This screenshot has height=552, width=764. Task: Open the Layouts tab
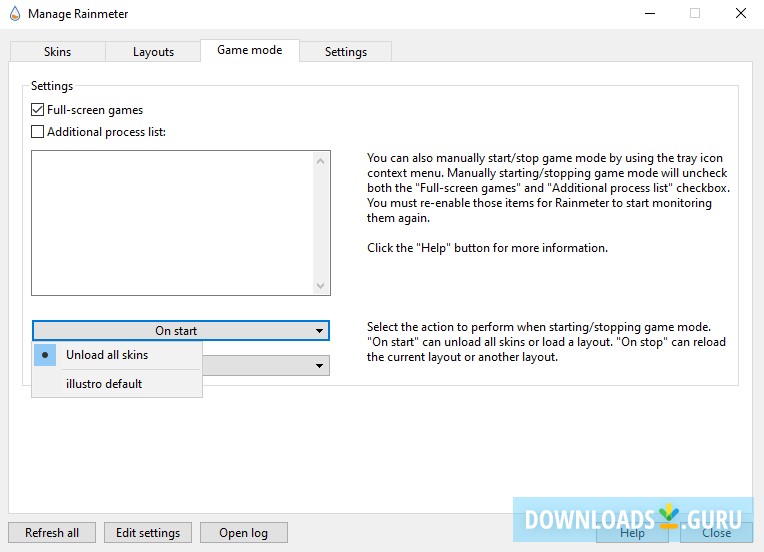(x=153, y=52)
